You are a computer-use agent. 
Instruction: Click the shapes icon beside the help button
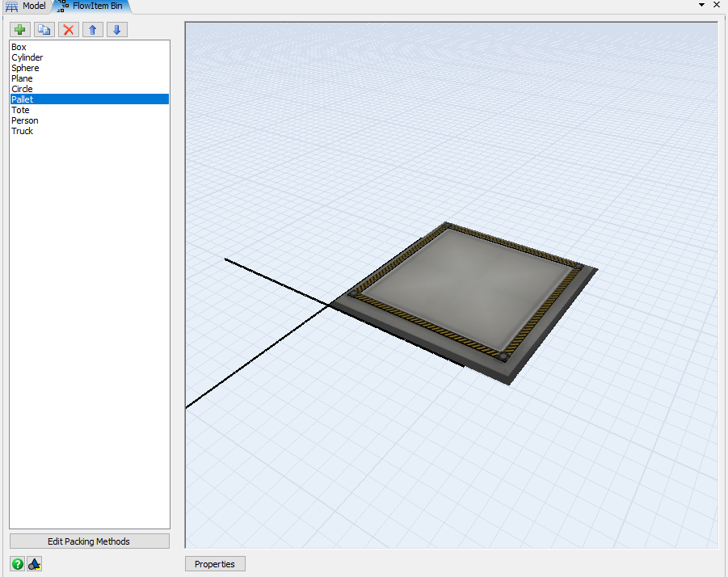35,564
